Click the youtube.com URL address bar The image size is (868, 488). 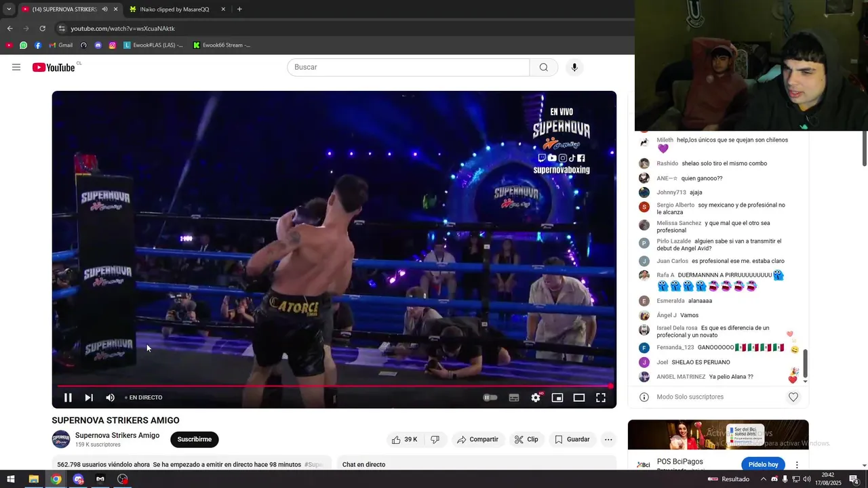click(123, 28)
